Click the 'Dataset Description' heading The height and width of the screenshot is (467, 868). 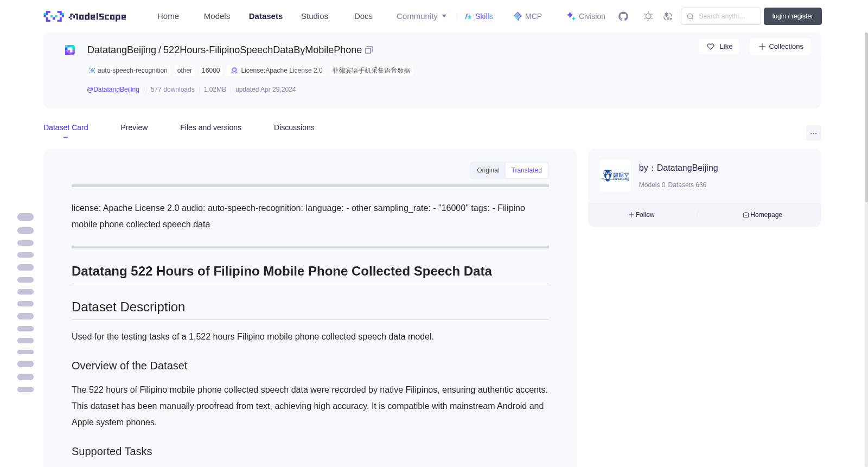pyautogui.click(x=128, y=307)
